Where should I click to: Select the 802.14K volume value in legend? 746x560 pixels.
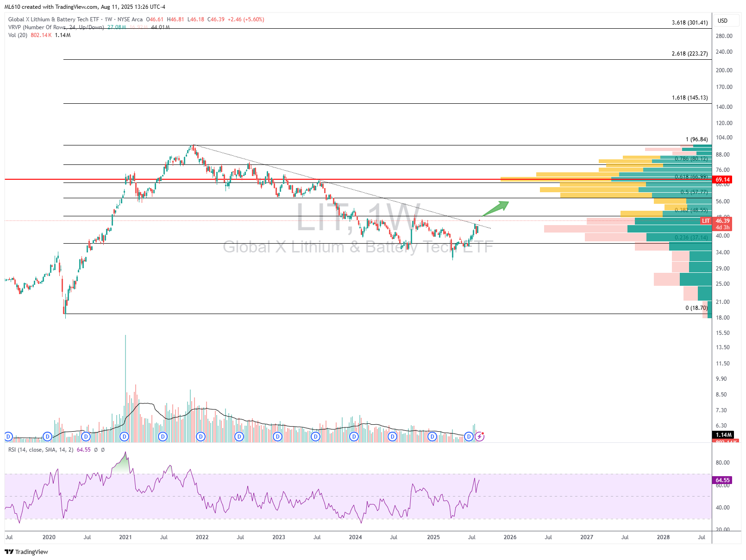41,35
